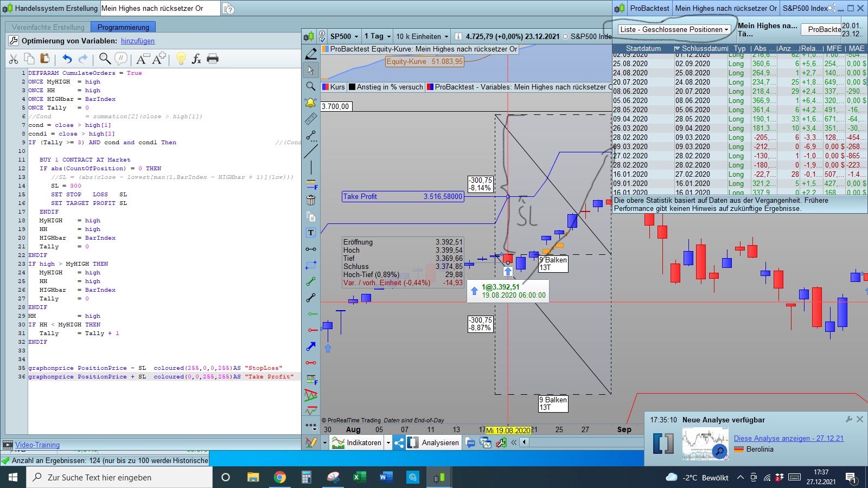Open the Liste - Geschlossene Positionen dropdown

[x=674, y=29]
